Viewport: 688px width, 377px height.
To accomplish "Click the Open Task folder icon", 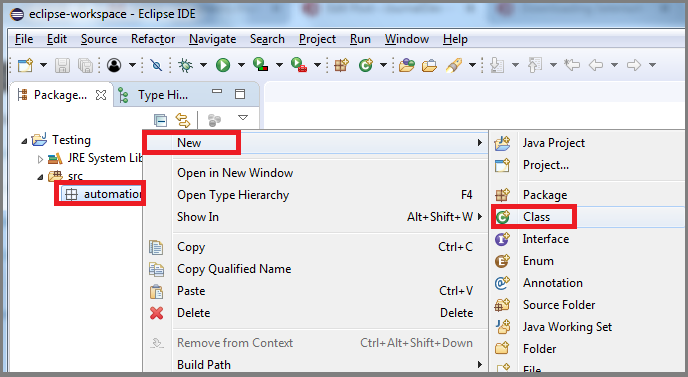I will [429, 65].
